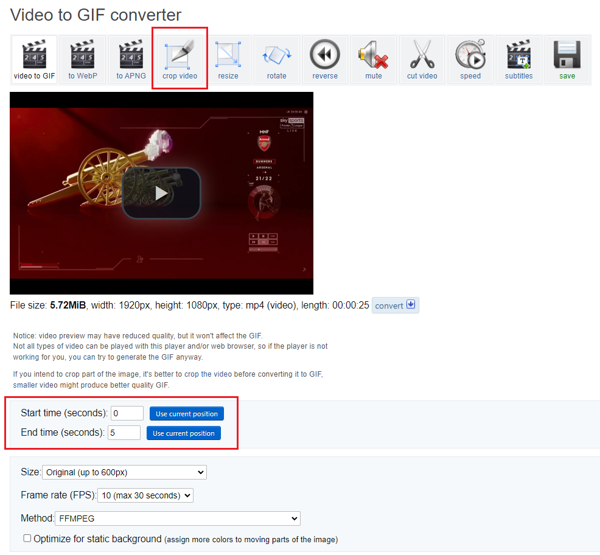Select the crop video tool
The image size is (600, 555).
(179, 60)
